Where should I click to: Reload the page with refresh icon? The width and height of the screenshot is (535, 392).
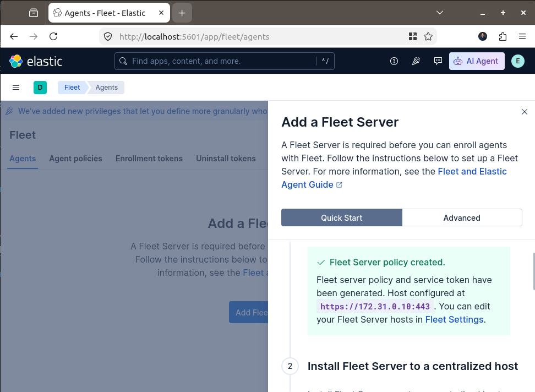pyautogui.click(x=53, y=36)
